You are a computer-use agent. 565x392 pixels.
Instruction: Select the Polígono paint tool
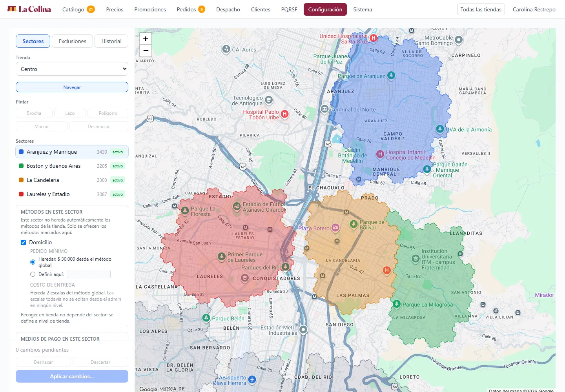coord(108,113)
